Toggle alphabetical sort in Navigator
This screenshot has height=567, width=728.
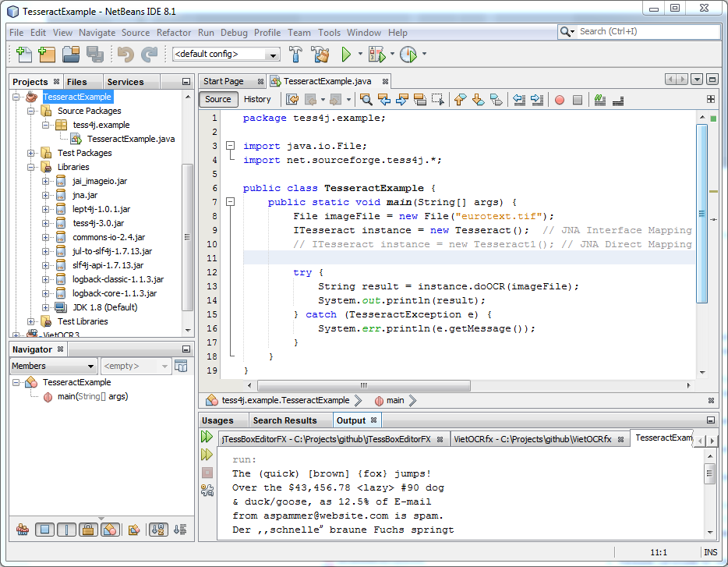tap(157, 530)
